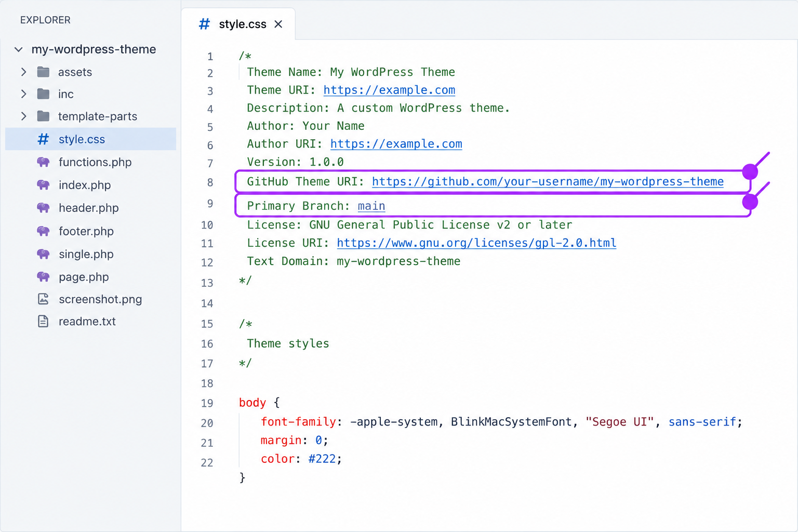Open page.php from the explorer

(84, 277)
